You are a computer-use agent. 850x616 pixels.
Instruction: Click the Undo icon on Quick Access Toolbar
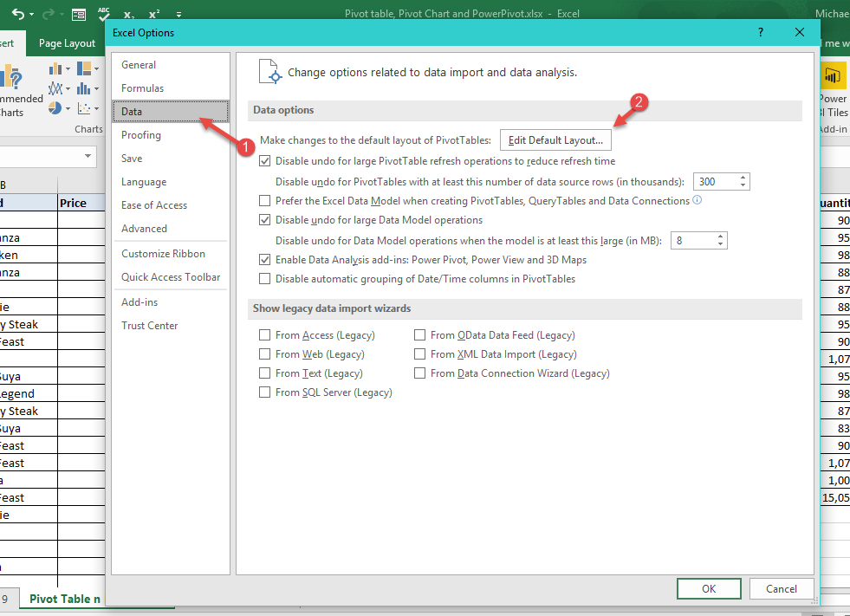19,14
